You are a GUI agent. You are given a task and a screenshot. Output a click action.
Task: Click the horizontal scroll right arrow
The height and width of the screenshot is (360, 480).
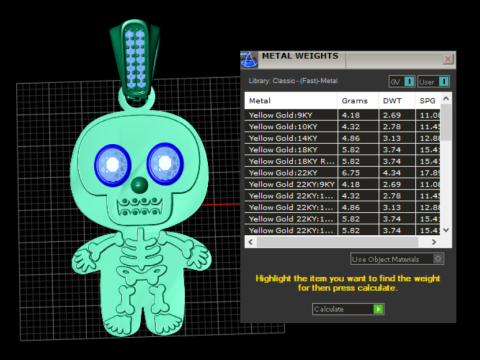pyautogui.click(x=434, y=242)
